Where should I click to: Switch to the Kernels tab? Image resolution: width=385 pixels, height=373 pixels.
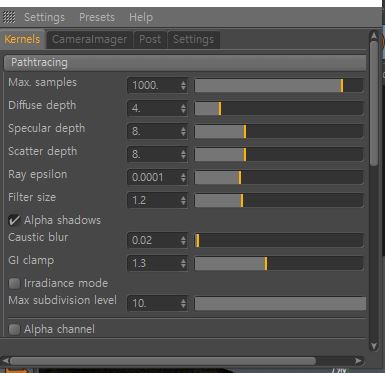pos(22,39)
